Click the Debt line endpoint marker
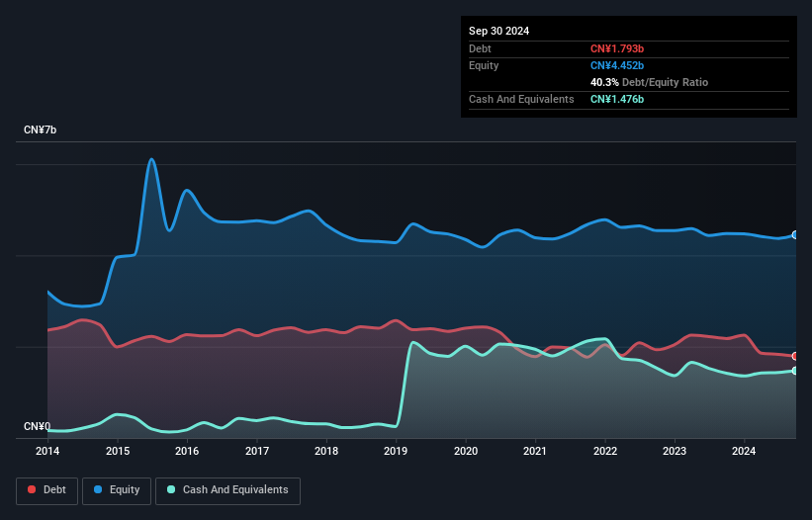The width and height of the screenshot is (812, 520). [795, 356]
